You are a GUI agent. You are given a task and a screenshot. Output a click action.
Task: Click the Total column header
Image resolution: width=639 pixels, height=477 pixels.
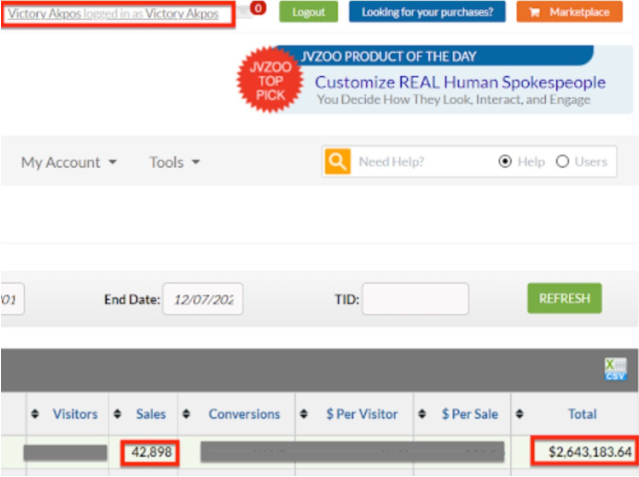[x=582, y=414]
